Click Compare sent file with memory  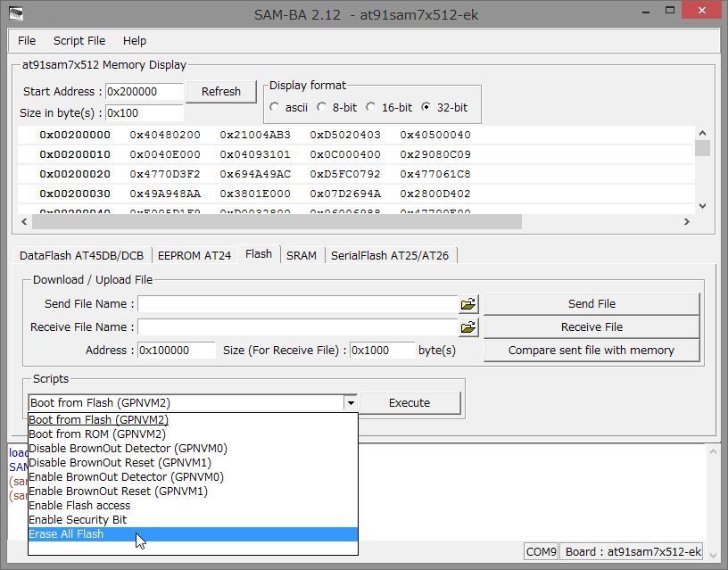(591, 351)
